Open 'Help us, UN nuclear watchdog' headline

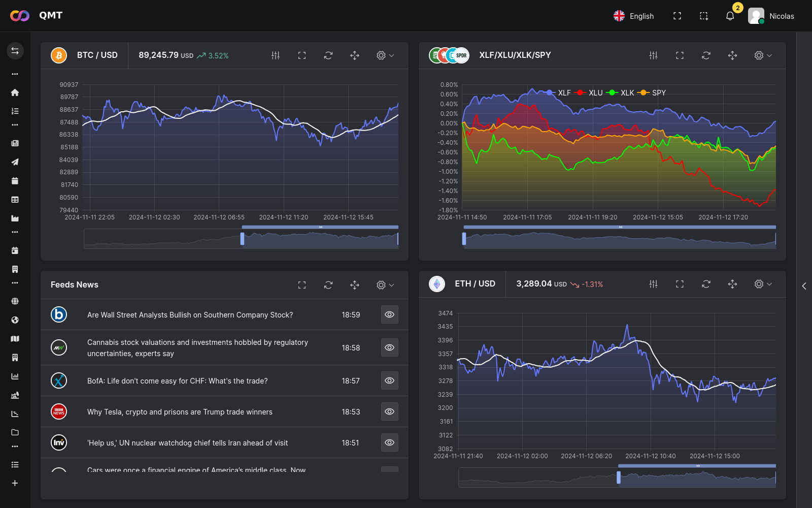coord(187,443)
